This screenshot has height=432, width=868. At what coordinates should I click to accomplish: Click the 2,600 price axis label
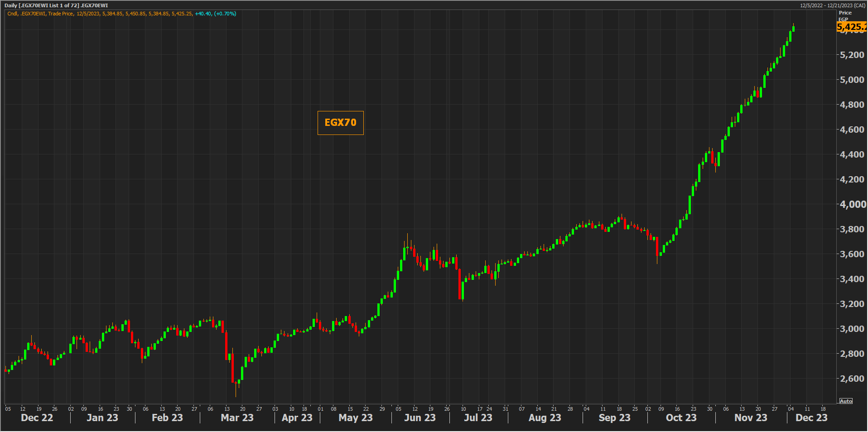pos(852,379)
